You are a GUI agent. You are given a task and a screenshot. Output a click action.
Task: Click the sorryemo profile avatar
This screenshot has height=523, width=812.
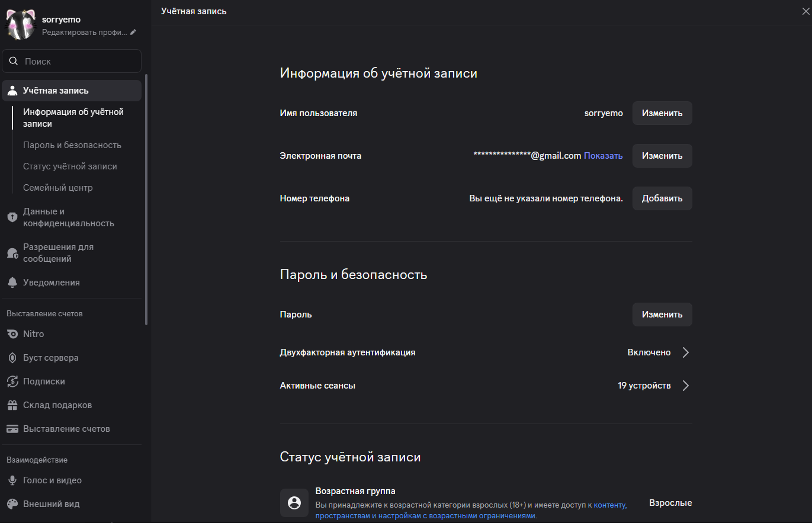pyautogui.click(x=20, y=25)
